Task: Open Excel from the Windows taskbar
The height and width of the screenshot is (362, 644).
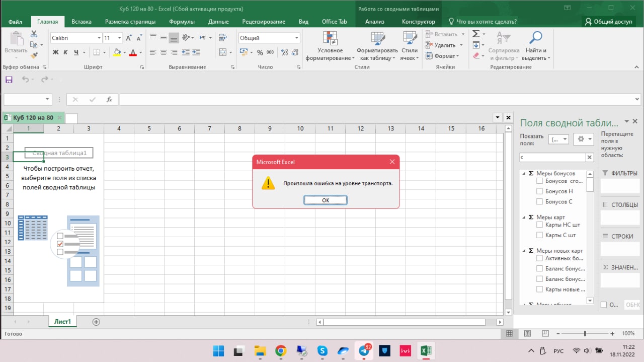Action: coord(426,350)
